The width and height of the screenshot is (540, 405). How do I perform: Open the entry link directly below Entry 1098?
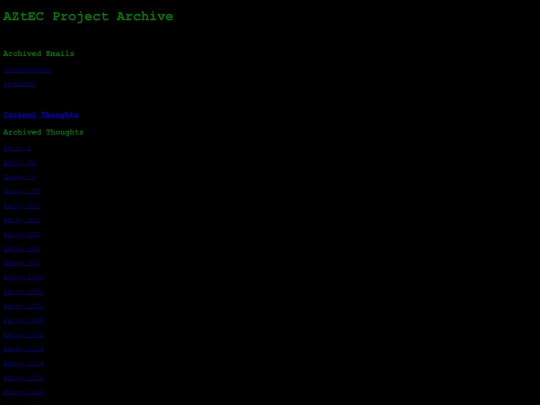(24, 335)
